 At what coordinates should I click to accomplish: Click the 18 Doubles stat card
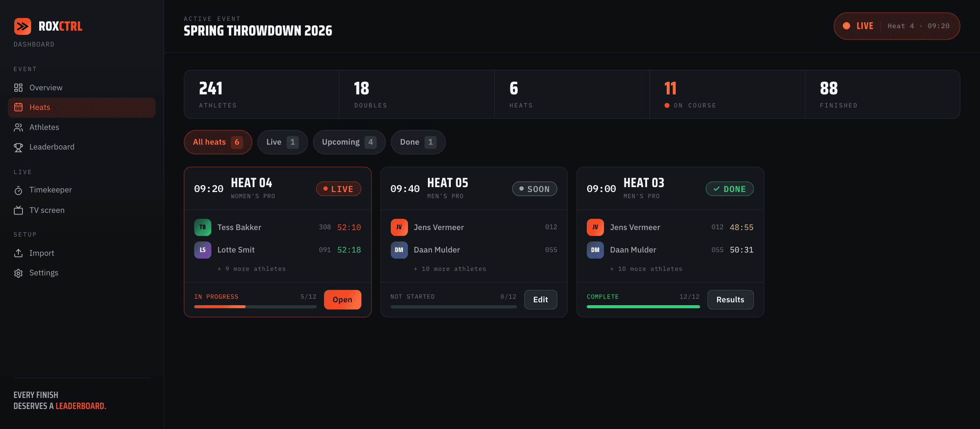pyautogui.click(x=417, y=94)
